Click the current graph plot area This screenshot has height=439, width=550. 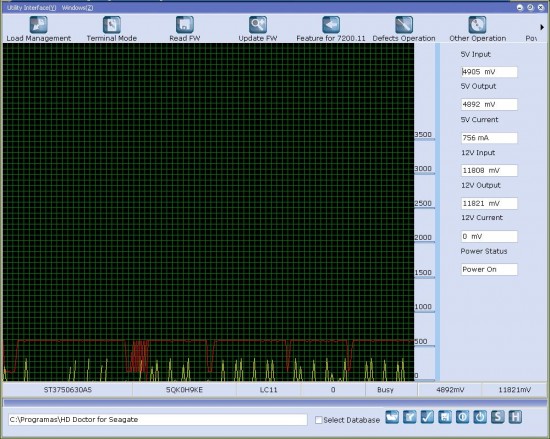(208, 212)
